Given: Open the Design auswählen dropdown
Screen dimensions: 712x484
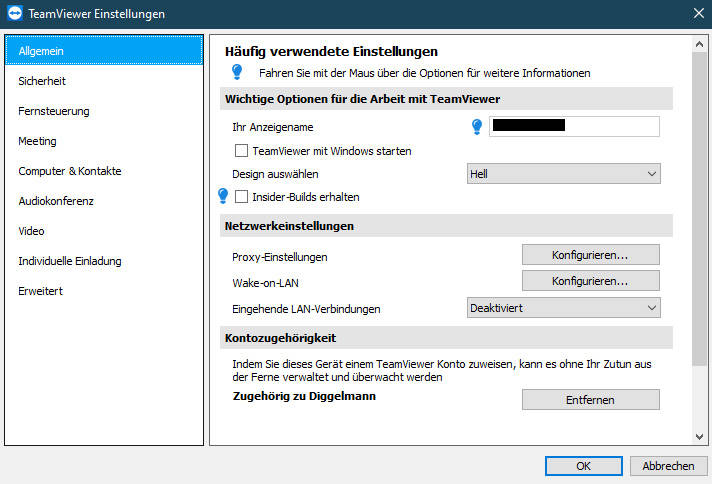Looking at the screenshot, I should 564,174.
